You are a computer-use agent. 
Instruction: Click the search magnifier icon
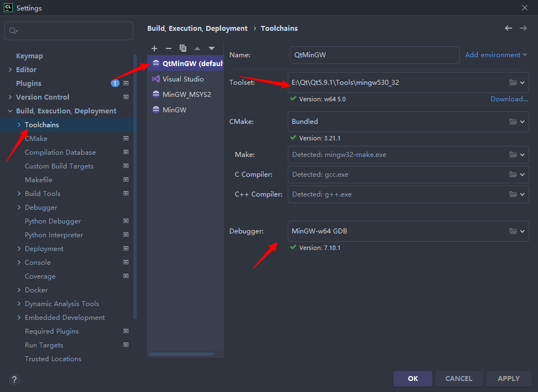13,31
